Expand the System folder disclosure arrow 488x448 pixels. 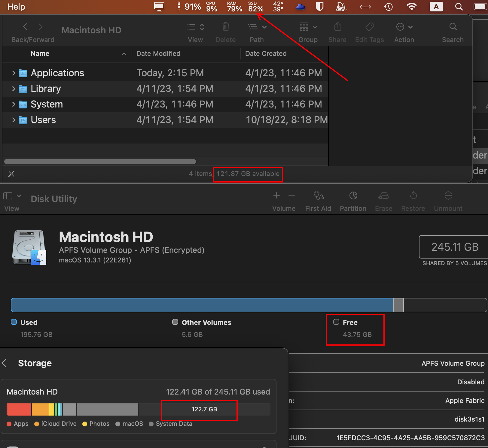click(x=14, y=104)
